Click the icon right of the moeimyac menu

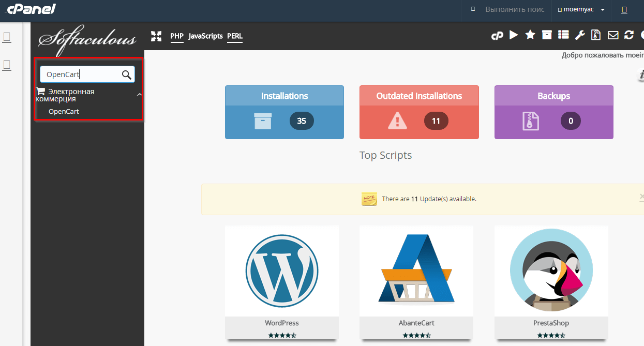coord(624,10)
